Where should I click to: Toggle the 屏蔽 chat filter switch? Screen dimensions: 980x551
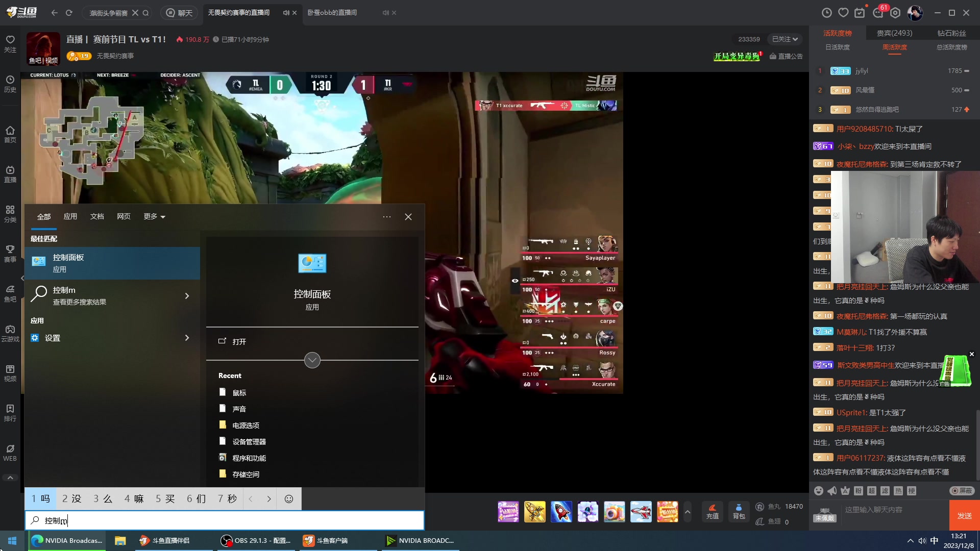pyautogui.click(x=962, y=491)
